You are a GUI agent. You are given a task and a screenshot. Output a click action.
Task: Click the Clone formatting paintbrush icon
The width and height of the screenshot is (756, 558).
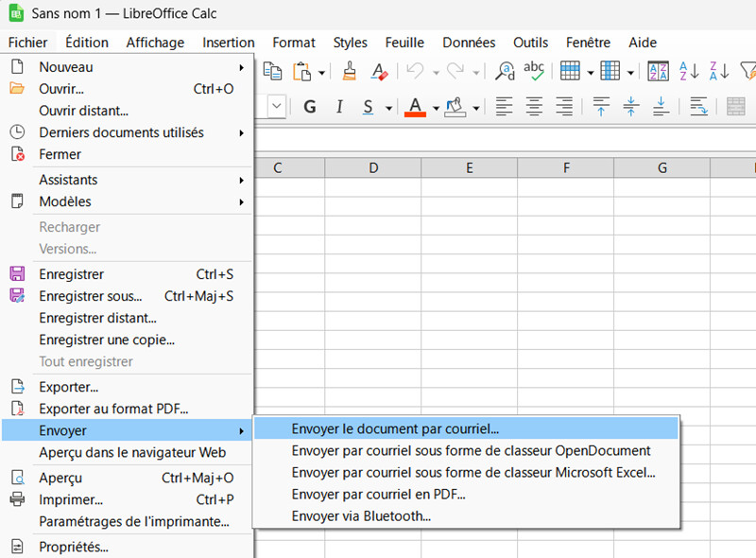pyautogui.click(x=350, y=71)
